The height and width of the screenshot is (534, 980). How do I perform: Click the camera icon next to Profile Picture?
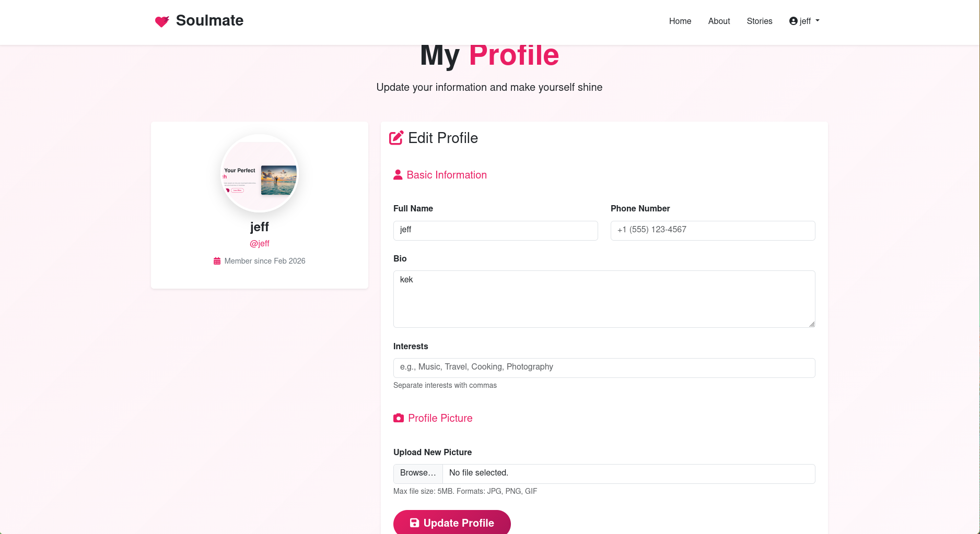click(399, 418)
